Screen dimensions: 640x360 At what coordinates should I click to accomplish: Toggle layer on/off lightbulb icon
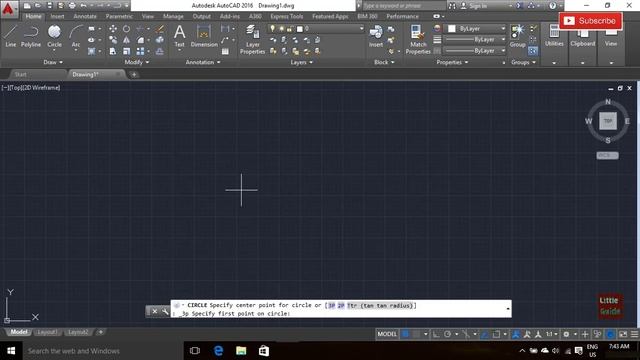click(x=272, y=29)
